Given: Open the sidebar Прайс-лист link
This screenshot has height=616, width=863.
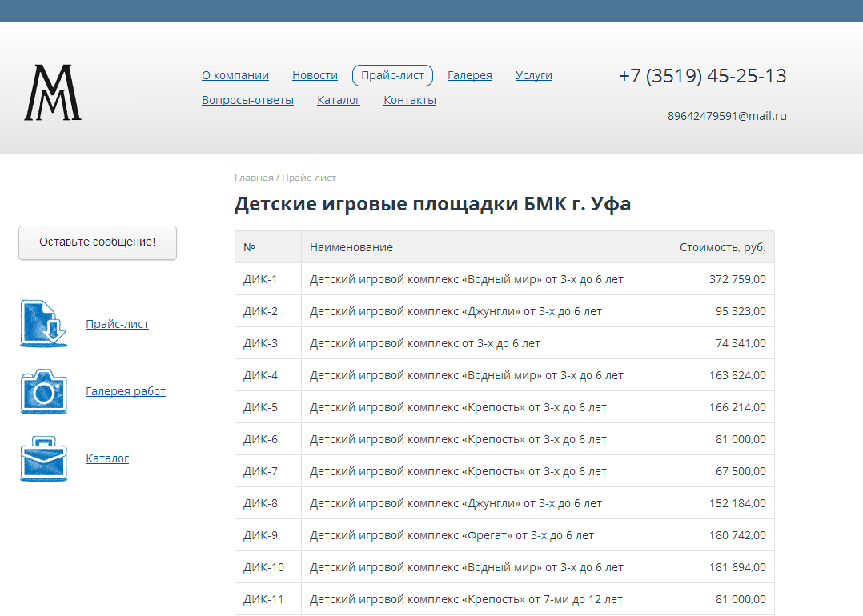Looking at the screenshot, I should (x=117, y=324).
